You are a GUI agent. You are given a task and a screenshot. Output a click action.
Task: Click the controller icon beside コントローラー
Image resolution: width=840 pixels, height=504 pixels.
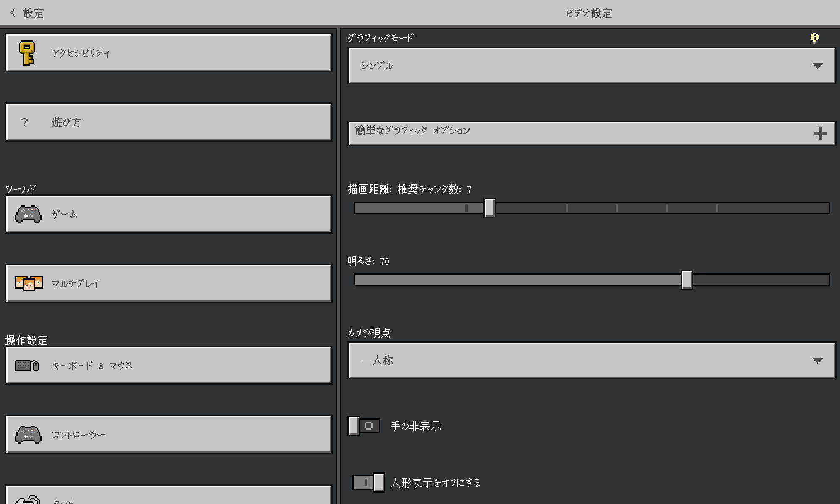(28, 435)
